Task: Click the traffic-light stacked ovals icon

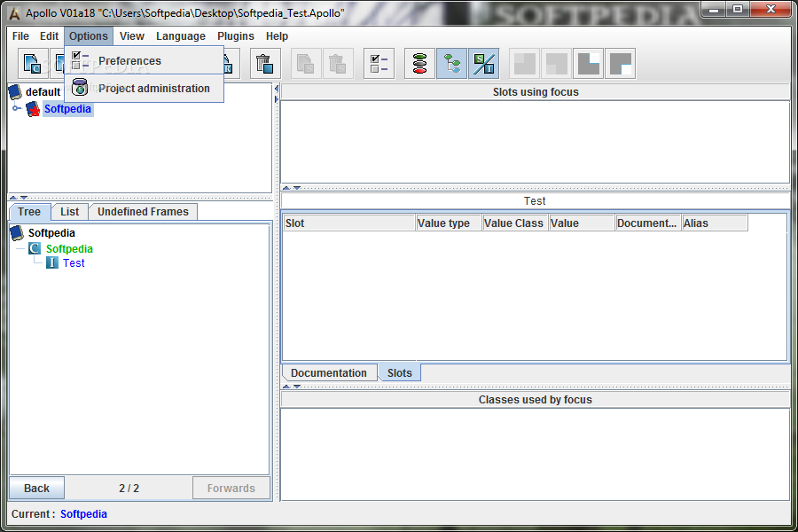Action: coord(420,64)
